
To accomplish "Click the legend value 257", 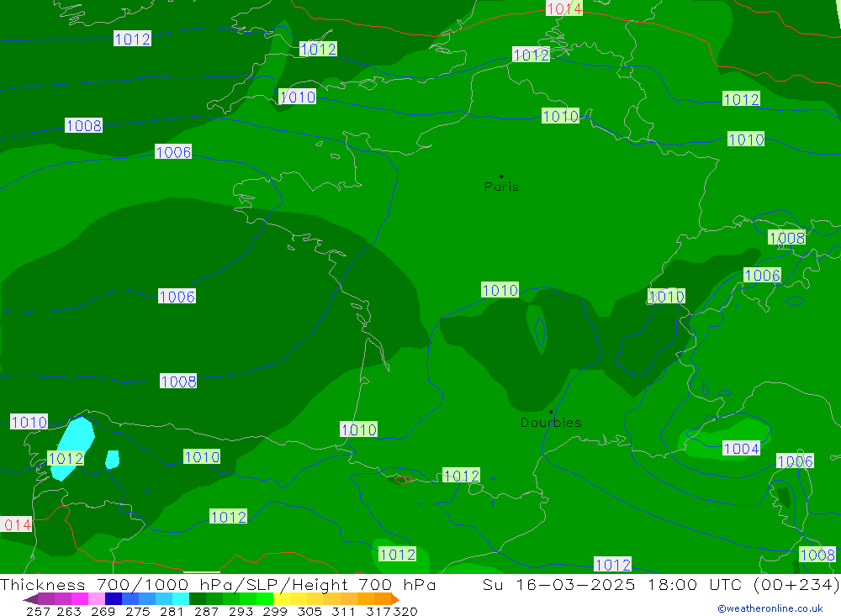I will click(x=38, y=611).
